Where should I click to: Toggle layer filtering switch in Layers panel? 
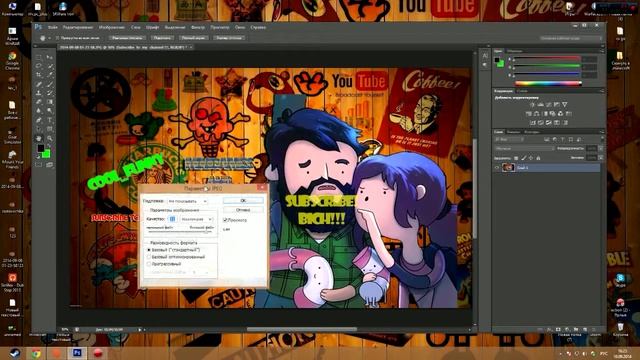click(x=601, y=140)
